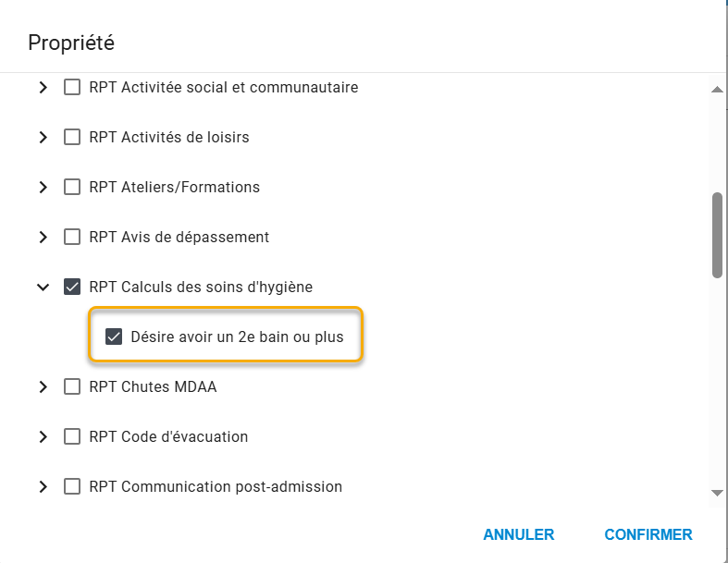Expand RPT Communication post-admission row

tap(43, 487)
